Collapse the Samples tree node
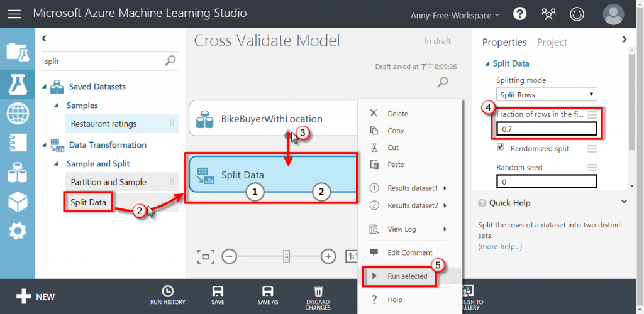644x314 pixels. 57,106
